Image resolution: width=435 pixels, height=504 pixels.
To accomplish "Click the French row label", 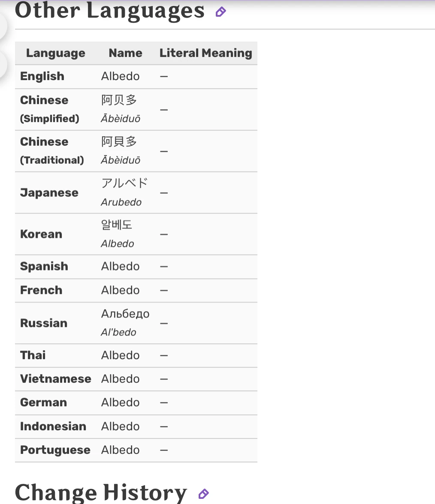I will tap(41, 290).
